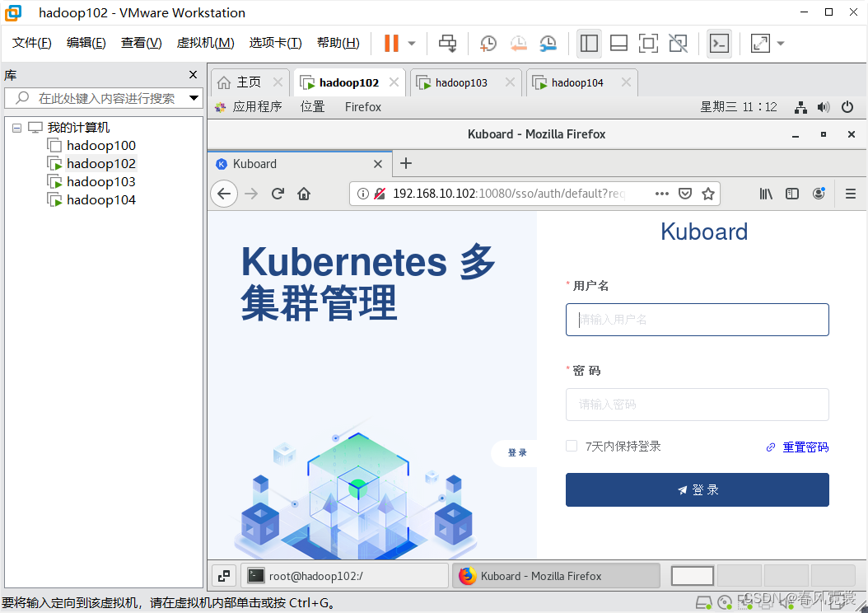Click the send Ctrl+Alt+Del icon
The height and width of the screenshot is (613, 868).
(447, 43)
